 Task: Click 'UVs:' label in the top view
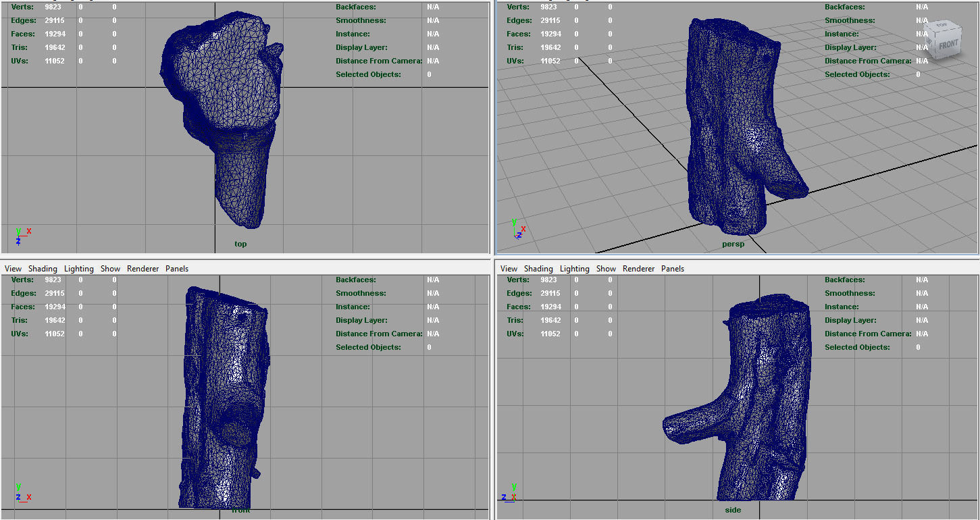click(x=20, y=61)
